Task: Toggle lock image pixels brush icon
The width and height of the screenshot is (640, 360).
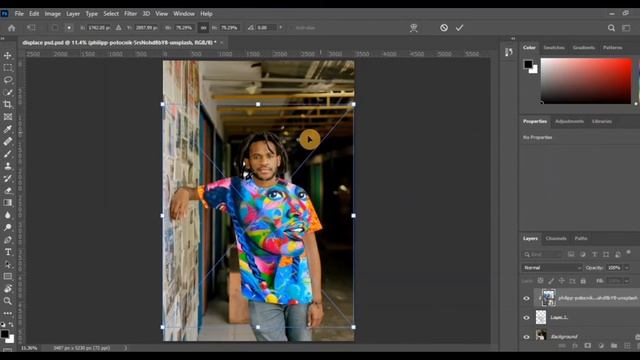Action: (551, 281)
